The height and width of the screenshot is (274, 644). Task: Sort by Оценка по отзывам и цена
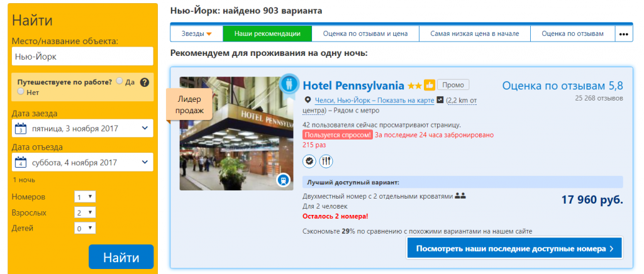(365, 34)
